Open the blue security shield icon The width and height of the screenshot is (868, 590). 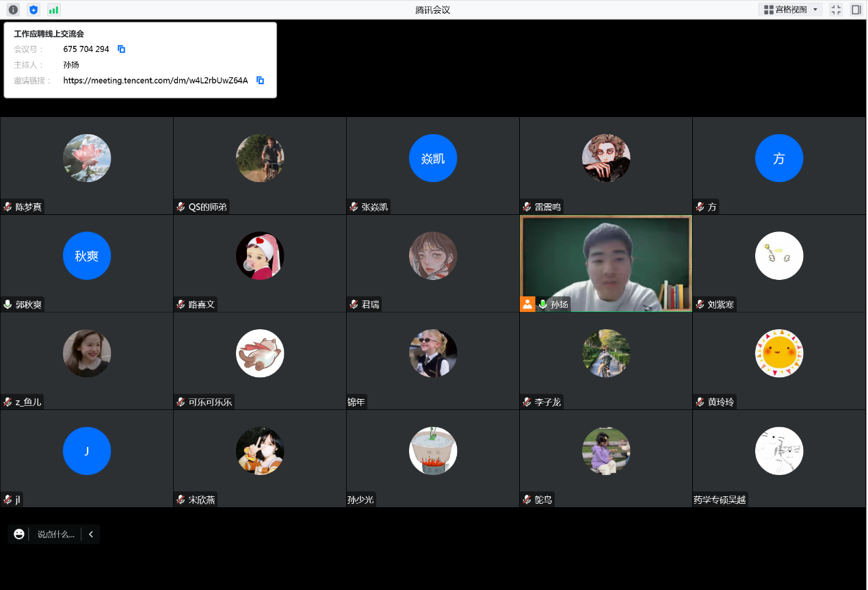click(34, 10)
